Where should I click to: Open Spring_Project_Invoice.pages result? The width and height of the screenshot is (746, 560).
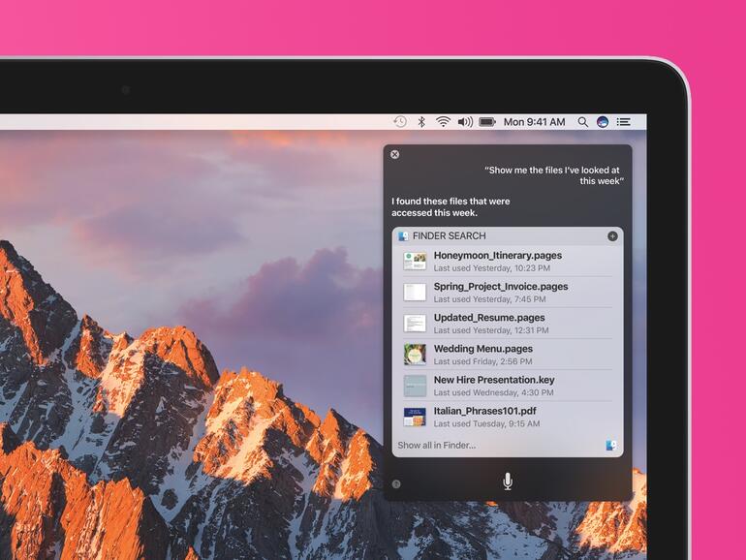pos(508,293)
